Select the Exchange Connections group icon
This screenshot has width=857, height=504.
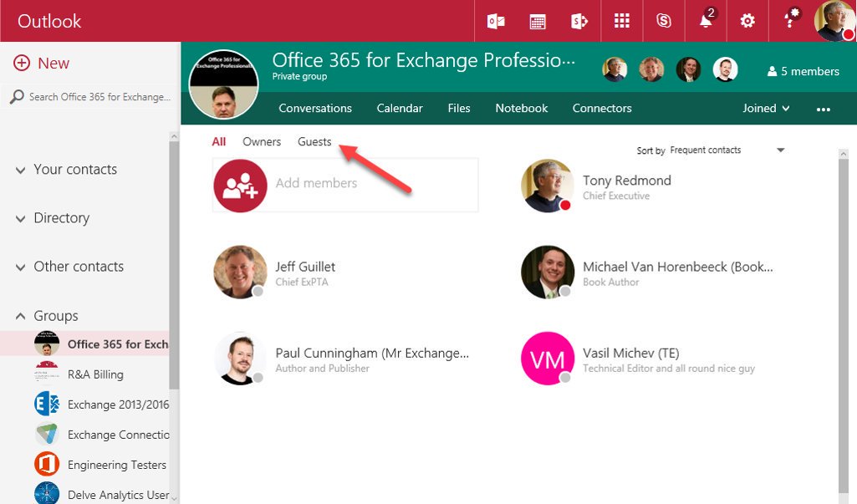pos(47,435)
